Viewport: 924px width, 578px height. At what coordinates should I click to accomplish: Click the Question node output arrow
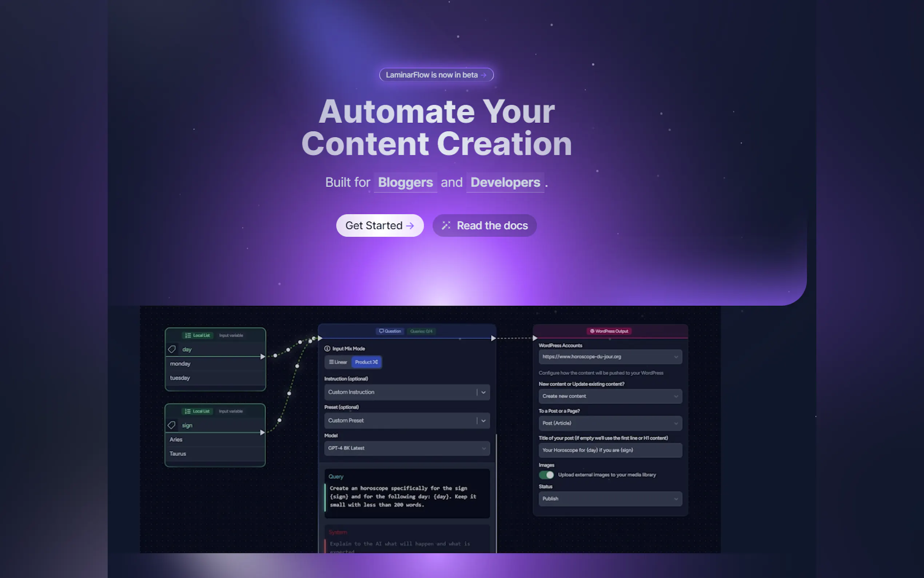[x=493, y=338]
